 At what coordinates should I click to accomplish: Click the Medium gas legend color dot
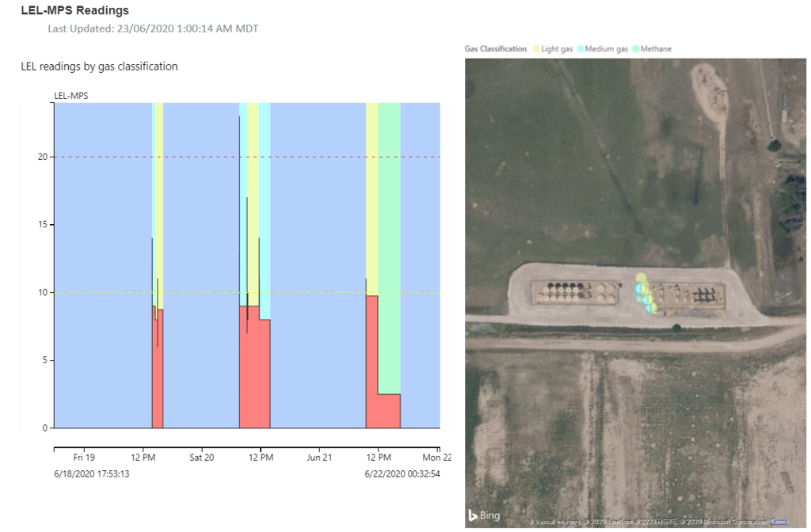pyautogui.click(x=580, y=49)
